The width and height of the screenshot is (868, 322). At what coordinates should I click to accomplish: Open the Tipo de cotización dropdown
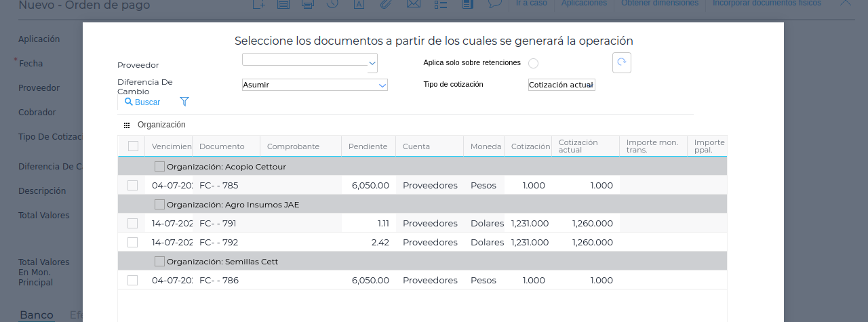coord(561,85)
